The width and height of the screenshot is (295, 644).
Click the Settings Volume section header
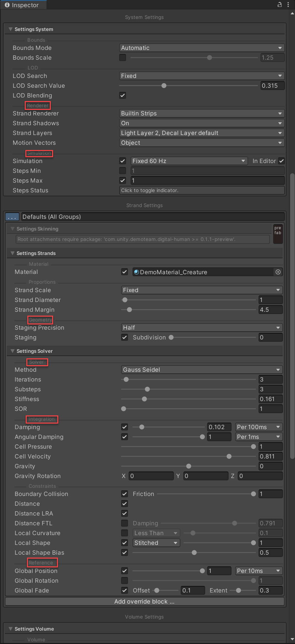coord(34,629)
